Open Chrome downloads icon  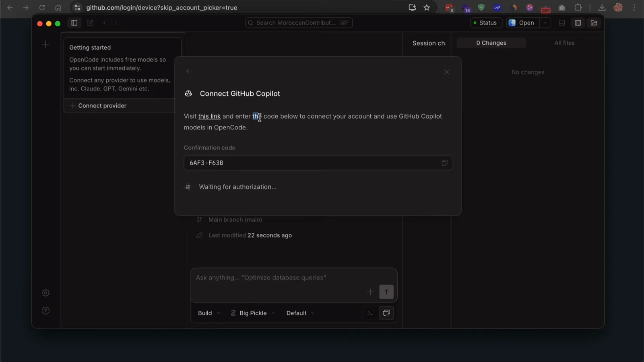[x=602, y=8]
